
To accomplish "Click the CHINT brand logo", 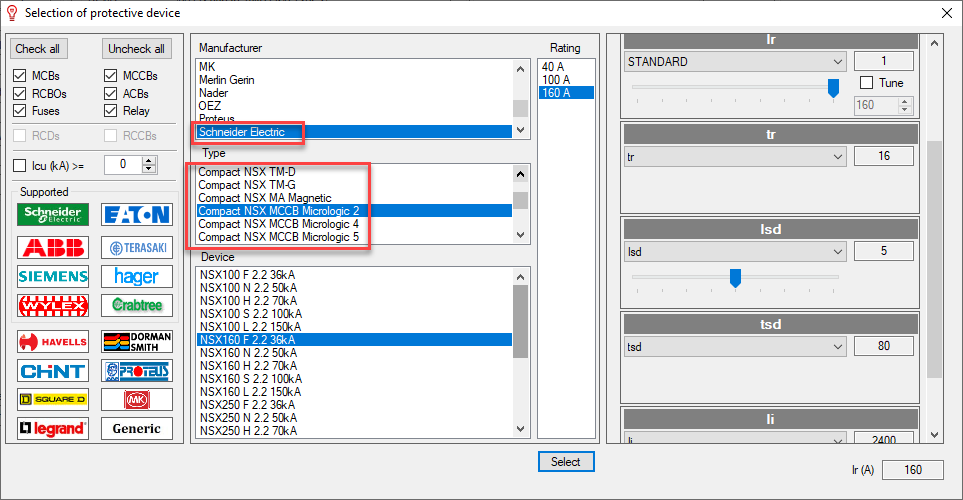I will tap(53, 371).
